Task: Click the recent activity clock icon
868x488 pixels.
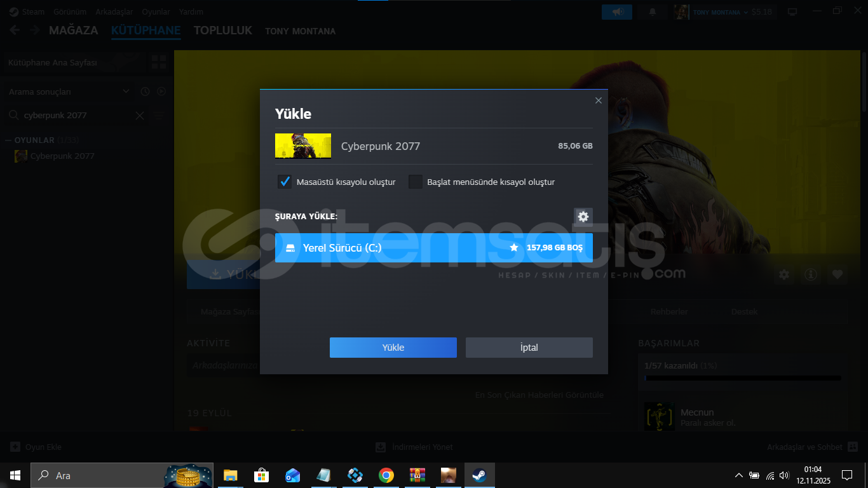Action: click(145, 91)
